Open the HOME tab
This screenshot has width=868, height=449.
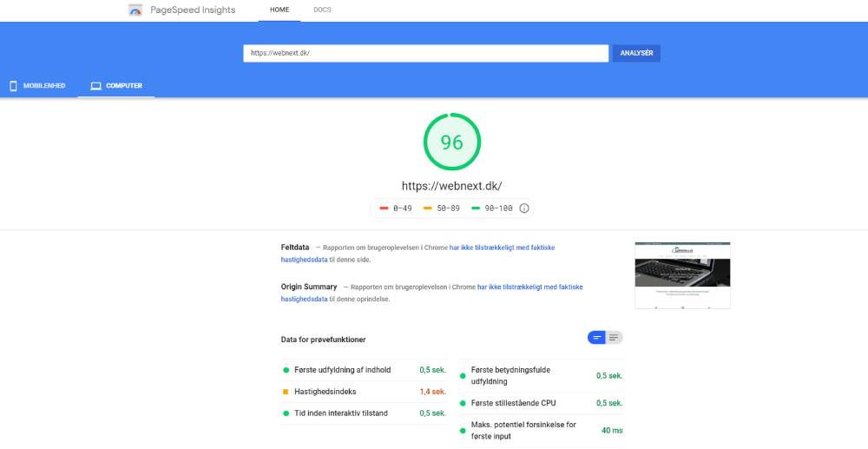point(279,10)
